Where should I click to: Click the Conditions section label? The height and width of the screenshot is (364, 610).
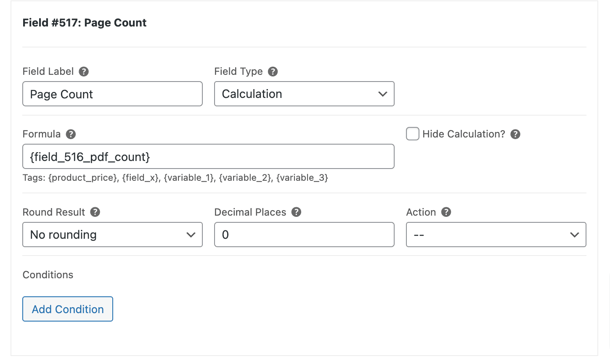[48, 275]
